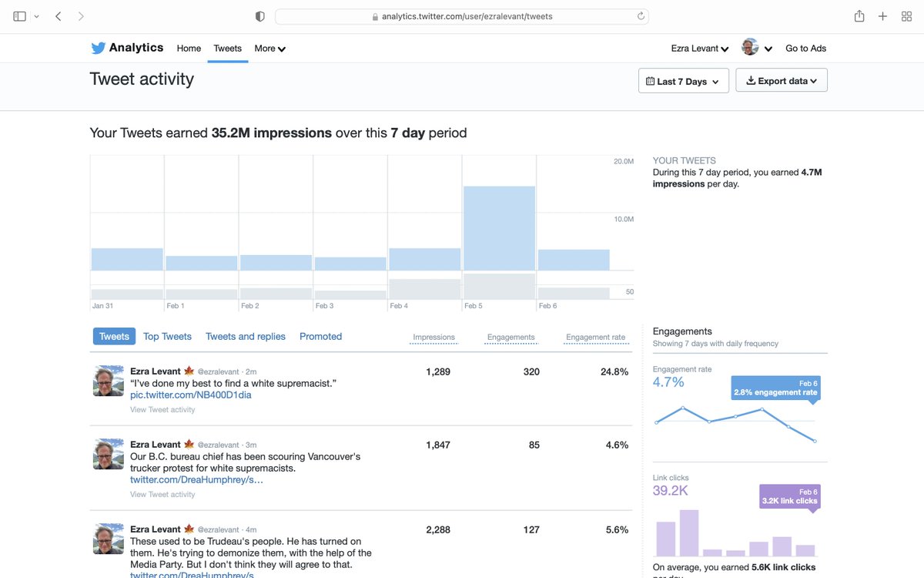The image size is (924, 578).
Task: Click the 39.2K link clicks total
Action: click(x=671, y=491)
